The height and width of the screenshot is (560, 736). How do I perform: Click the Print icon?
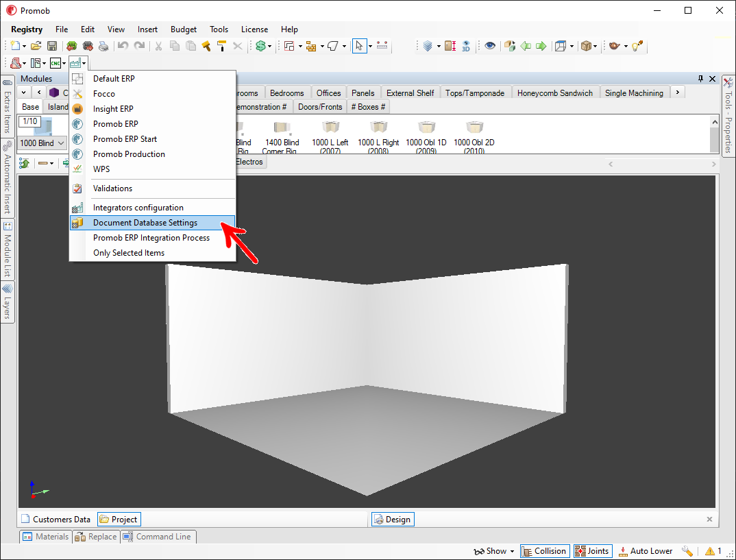click(103, 45)
